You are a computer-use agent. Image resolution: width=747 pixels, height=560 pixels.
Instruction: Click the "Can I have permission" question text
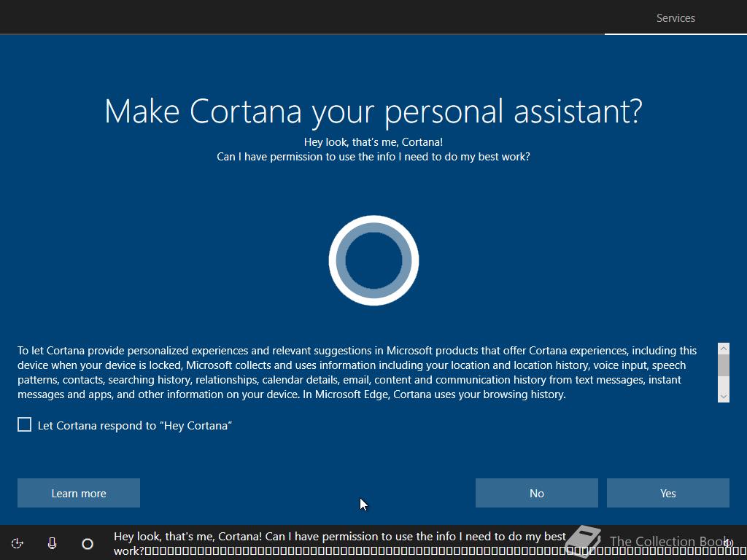click(373, 157)
